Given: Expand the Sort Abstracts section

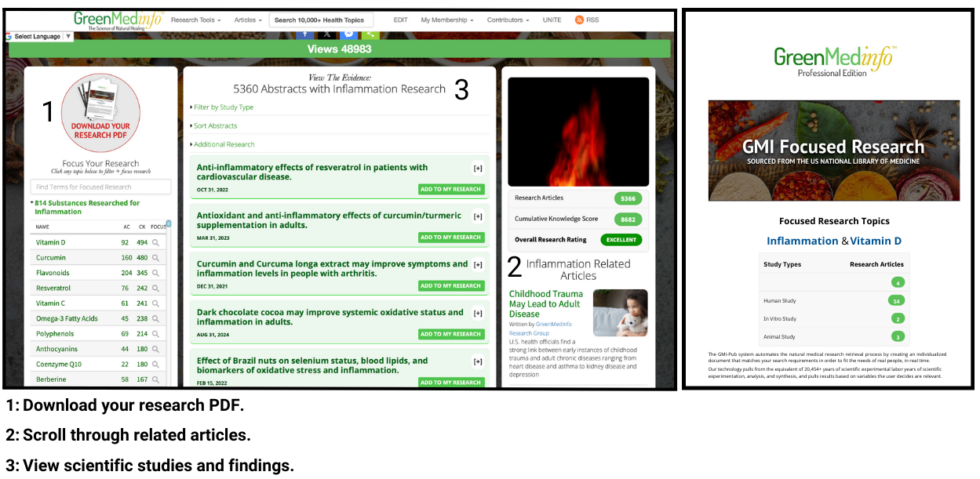Looking at the screenshot, I should click(213, 126).
